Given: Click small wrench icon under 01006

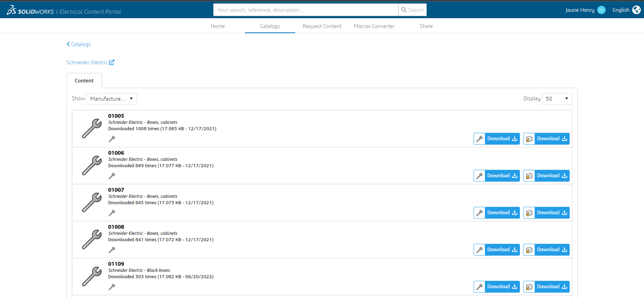Looking at the screenshot, I should (112, 176).
